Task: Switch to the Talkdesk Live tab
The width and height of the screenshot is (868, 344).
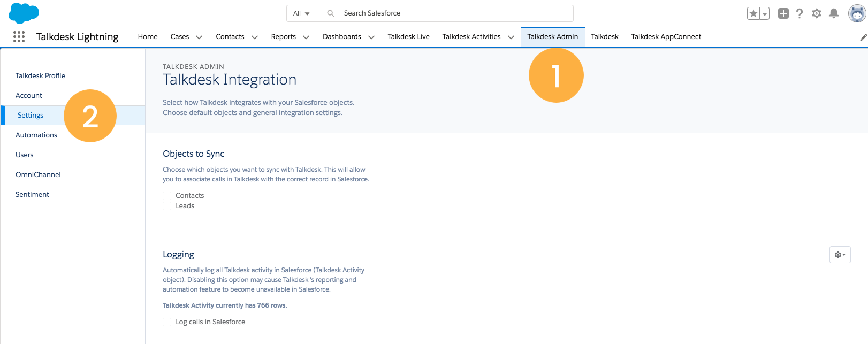Action: [409, 36]
